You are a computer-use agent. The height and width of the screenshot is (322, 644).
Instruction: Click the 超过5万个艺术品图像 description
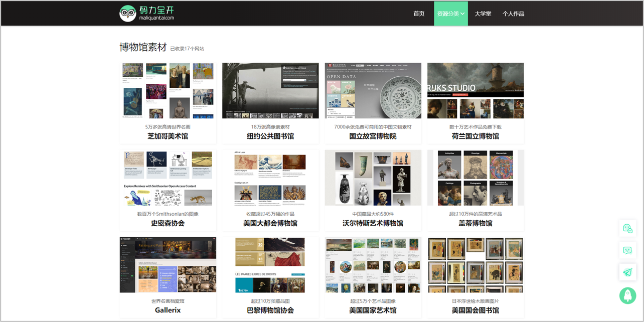(x=373, y=301)
